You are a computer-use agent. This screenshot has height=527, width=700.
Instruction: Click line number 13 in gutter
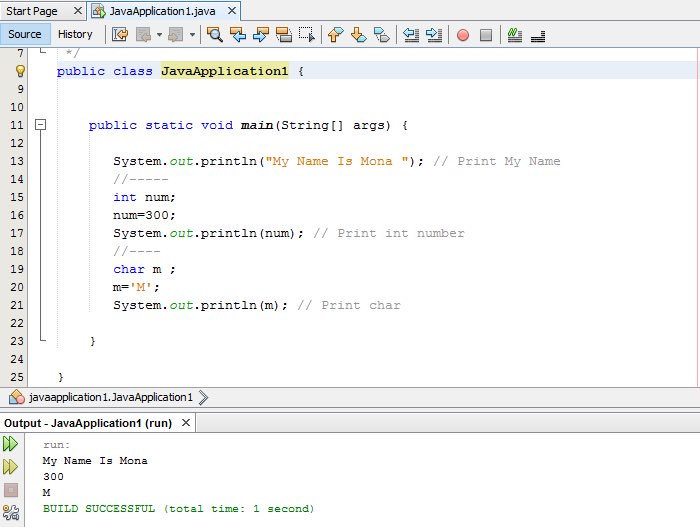(x=17, y=161)
